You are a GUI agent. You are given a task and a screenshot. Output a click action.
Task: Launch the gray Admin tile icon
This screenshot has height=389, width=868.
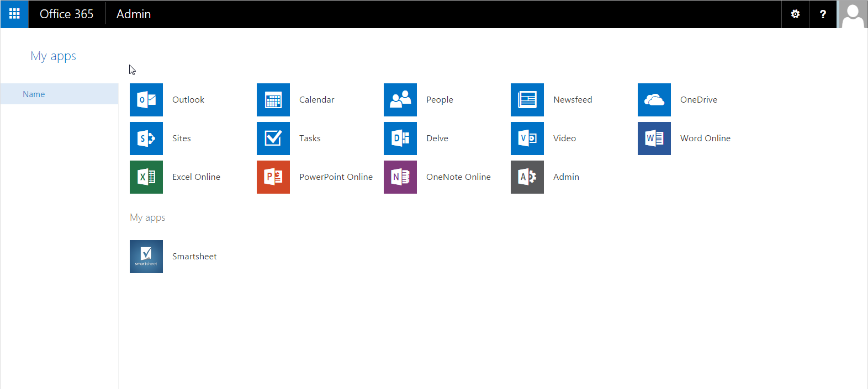click(x=527, y=177)
